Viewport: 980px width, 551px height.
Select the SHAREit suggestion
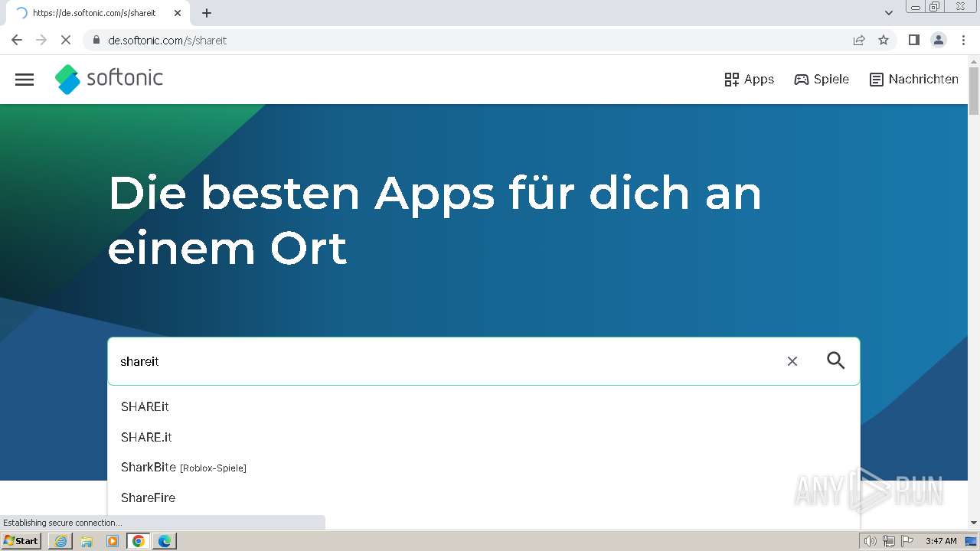484,406
